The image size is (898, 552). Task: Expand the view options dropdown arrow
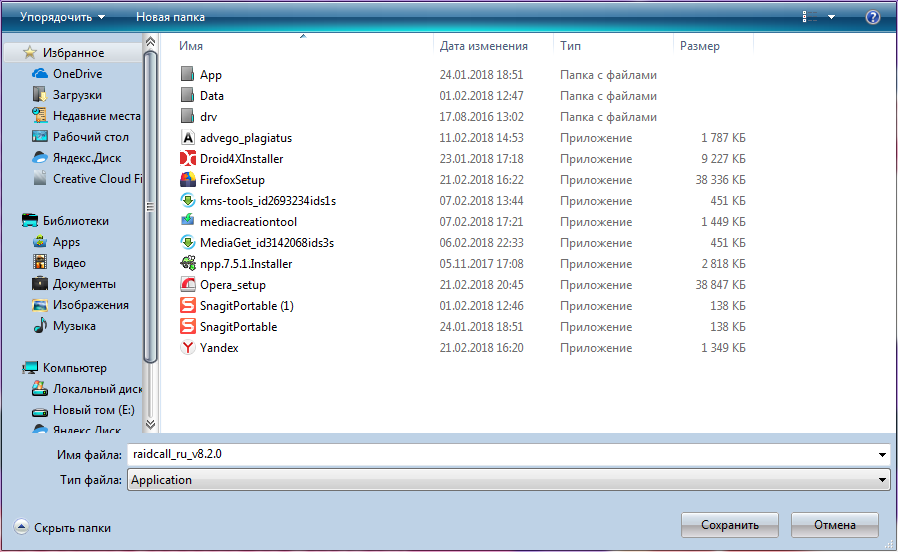click(832, 17)
